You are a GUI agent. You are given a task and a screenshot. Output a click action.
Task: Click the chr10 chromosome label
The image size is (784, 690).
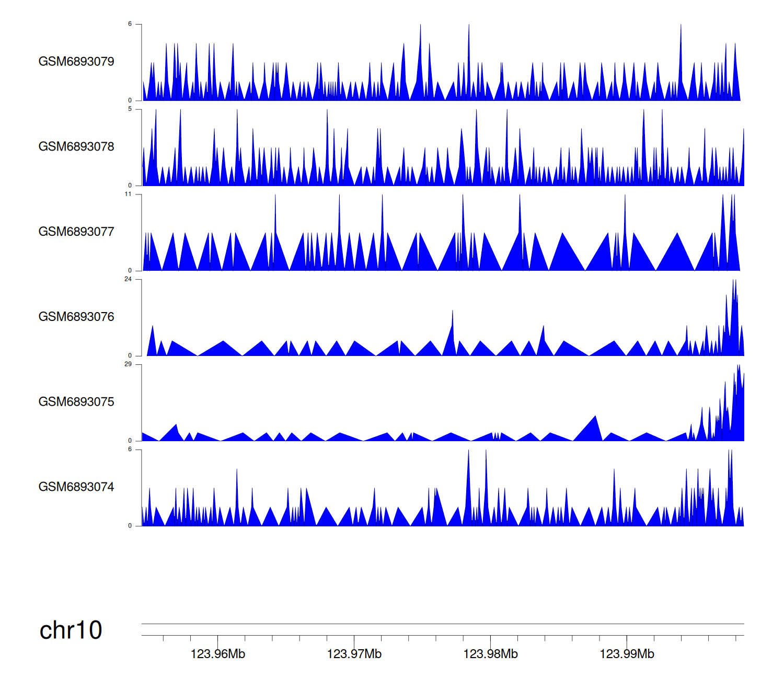coord(71,630)
